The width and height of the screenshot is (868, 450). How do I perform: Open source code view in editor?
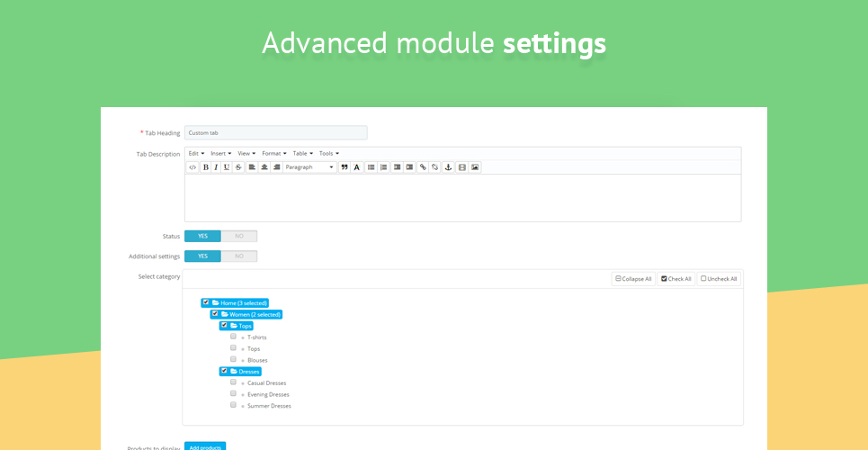click(x=192, y=166)
